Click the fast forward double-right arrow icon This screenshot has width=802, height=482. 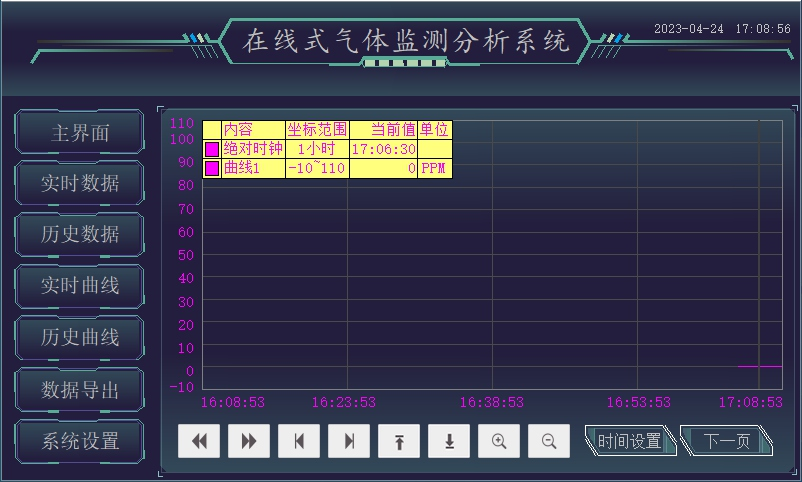coord(249,441)
